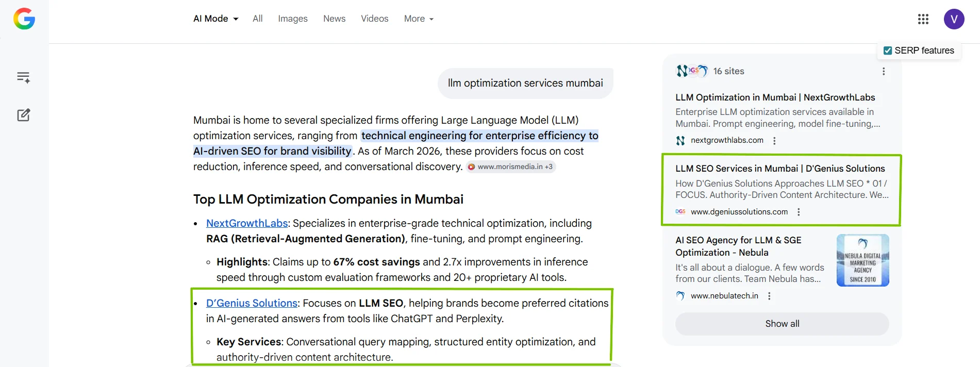Expand the AI Mode dropdown
This screenshot has width=980, height=367.
216,19
